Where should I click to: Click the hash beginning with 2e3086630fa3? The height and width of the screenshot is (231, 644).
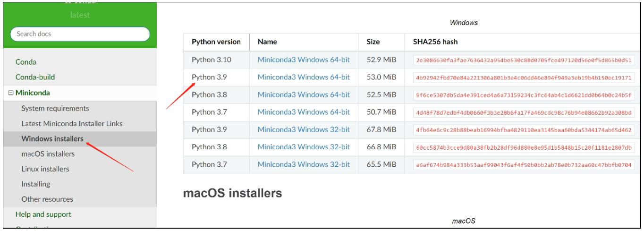[524, 60]
